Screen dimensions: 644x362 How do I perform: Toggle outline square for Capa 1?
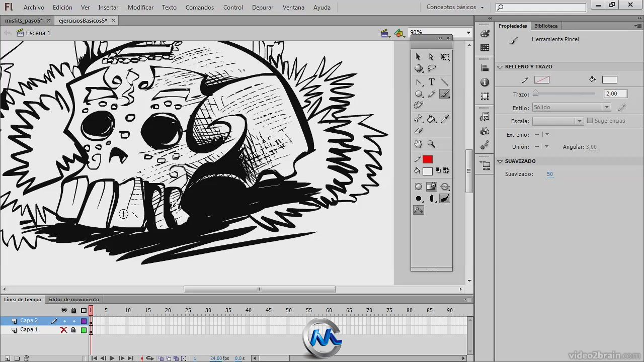tap(84, 330)
